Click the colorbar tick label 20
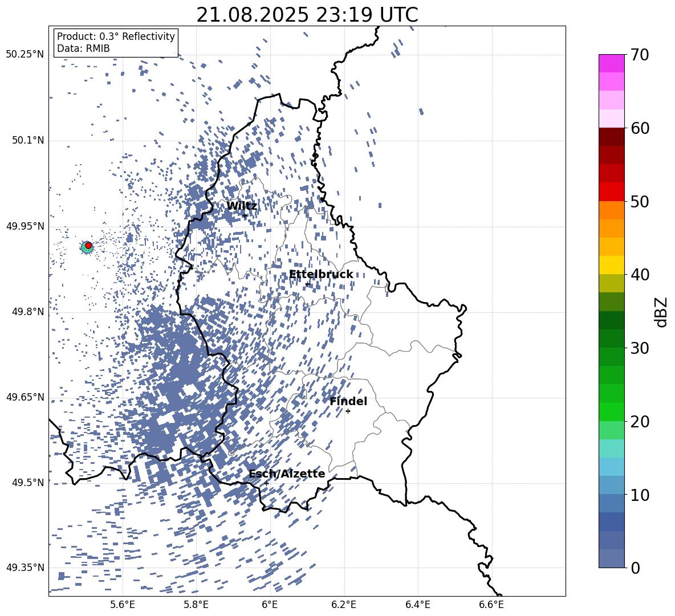The height and width of the screenshot is (616, 675). 640,421
